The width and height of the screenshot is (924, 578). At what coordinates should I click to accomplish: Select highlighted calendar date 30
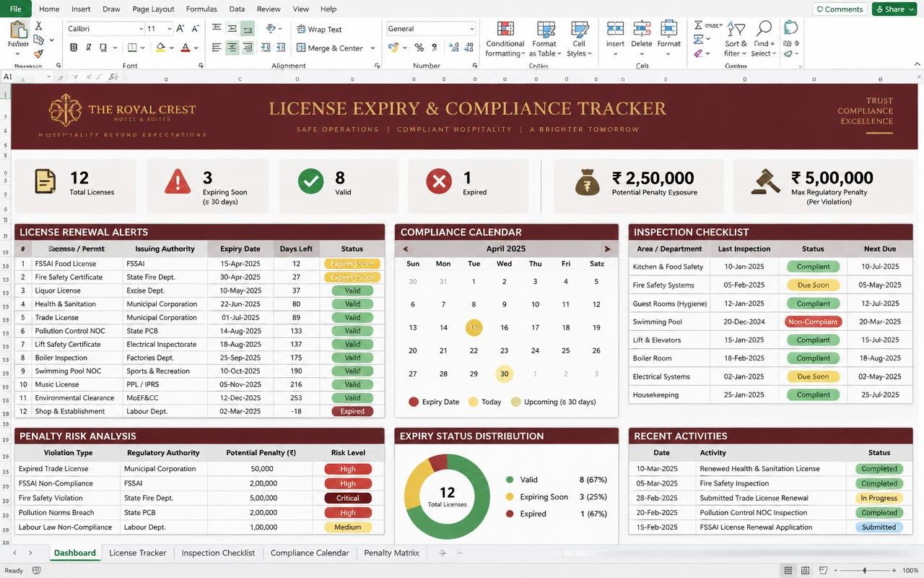click(x=505, y=374)
